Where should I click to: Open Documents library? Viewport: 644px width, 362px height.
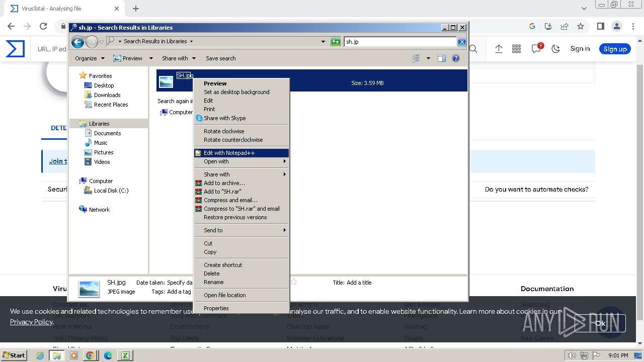click(107, 133)
